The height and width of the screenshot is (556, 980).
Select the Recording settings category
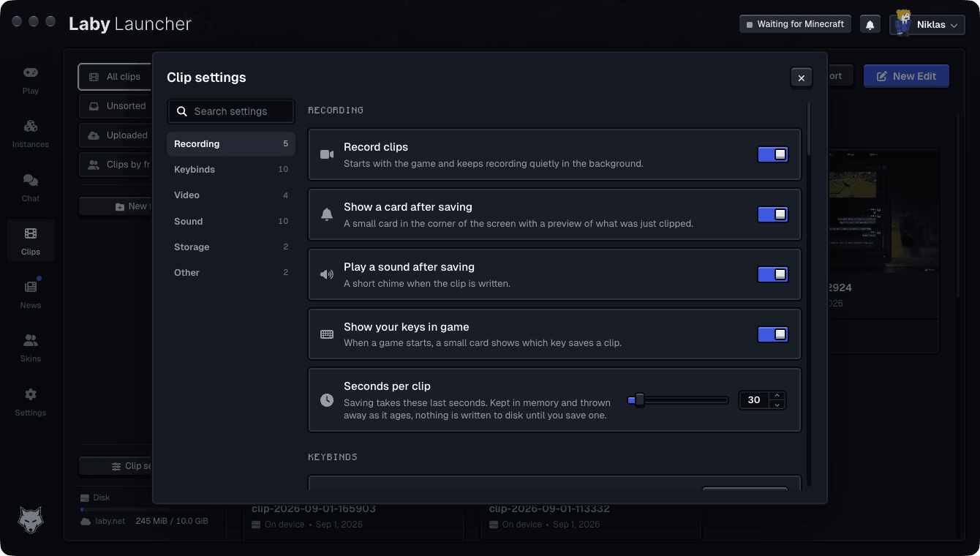pyautogui.click(x=231, y=144)
